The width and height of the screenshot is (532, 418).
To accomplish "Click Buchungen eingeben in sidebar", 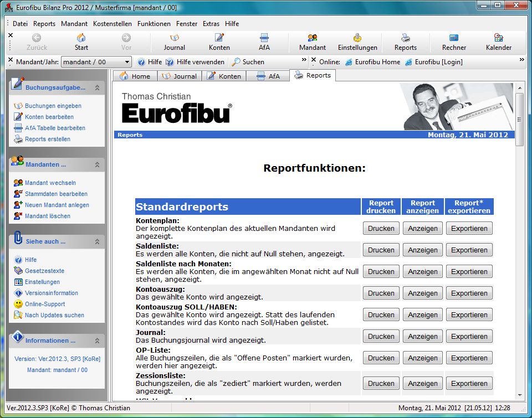I will 48,106.
